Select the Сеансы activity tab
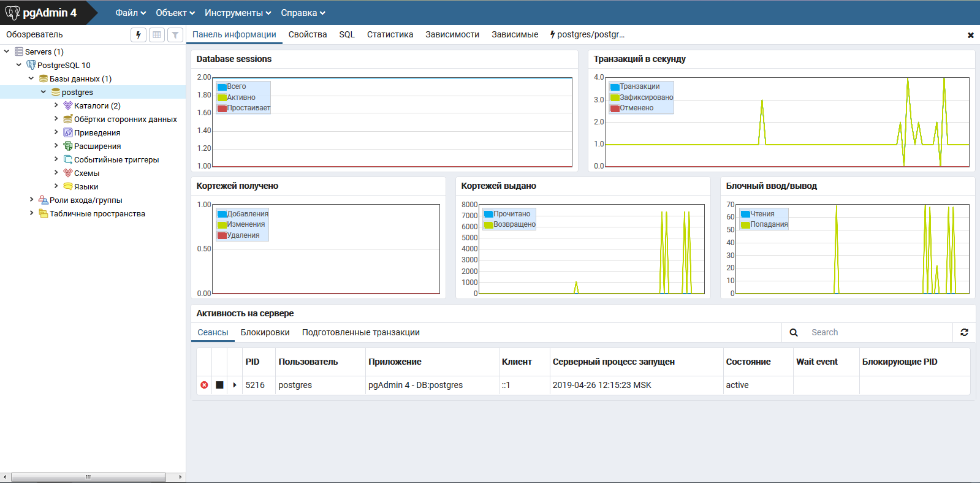The image size is (980, 483). click(x=213, y=332)
